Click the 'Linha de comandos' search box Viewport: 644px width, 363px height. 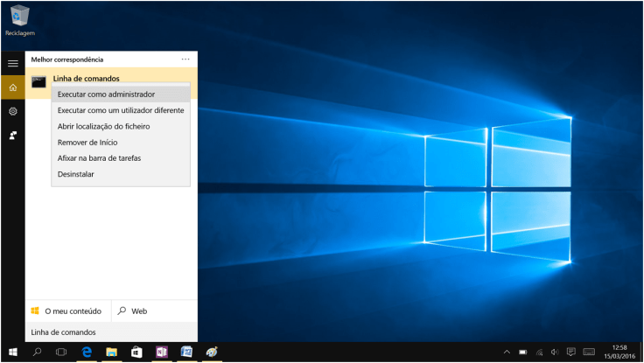click(x=111, y=332)
